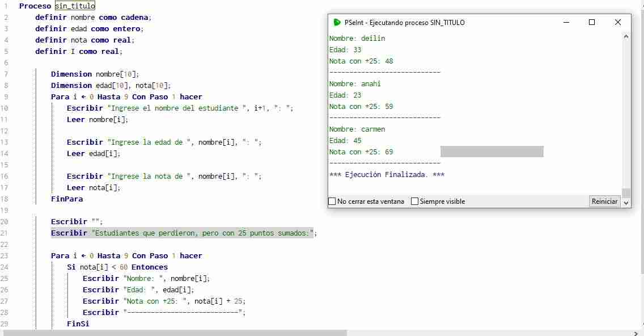Viewport: 644px width, 336px height.
Task: Close the PSeInt execution window
Action: click(618, 22)
